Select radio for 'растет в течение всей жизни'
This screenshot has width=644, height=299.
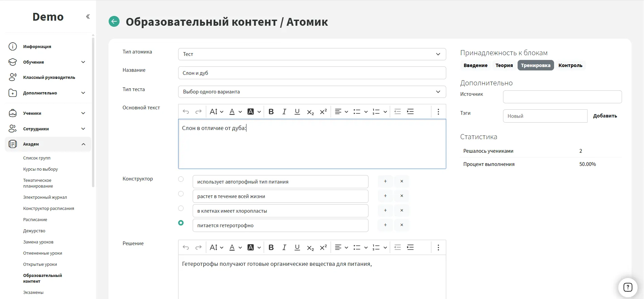[181, 194]
